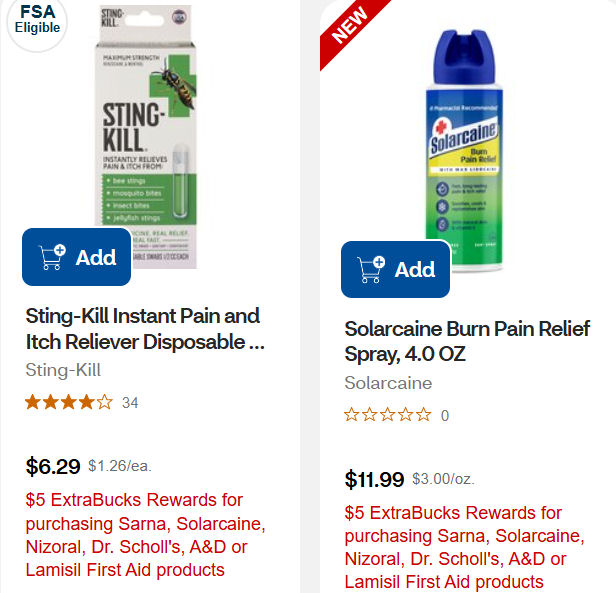Click cart icon on Solarcaine Add button
The width and height of the screenshot is (616, 593).
371,269
